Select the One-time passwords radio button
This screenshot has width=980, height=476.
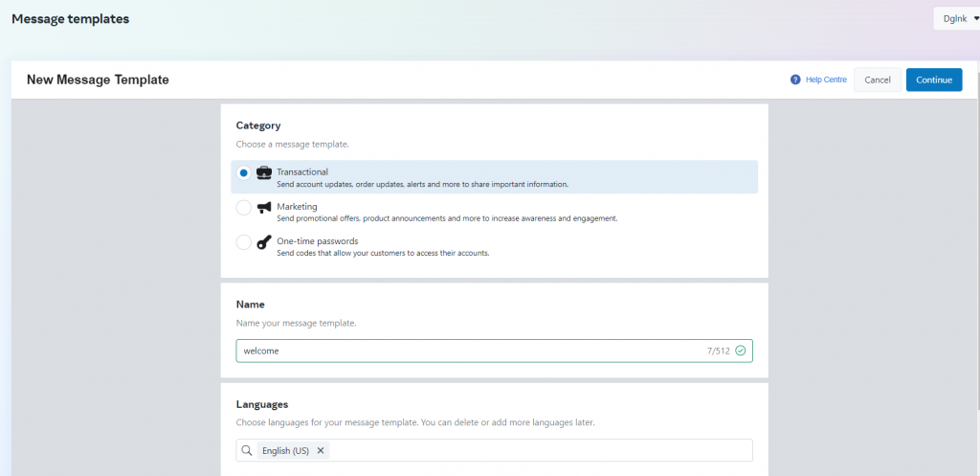click(243, 242)
